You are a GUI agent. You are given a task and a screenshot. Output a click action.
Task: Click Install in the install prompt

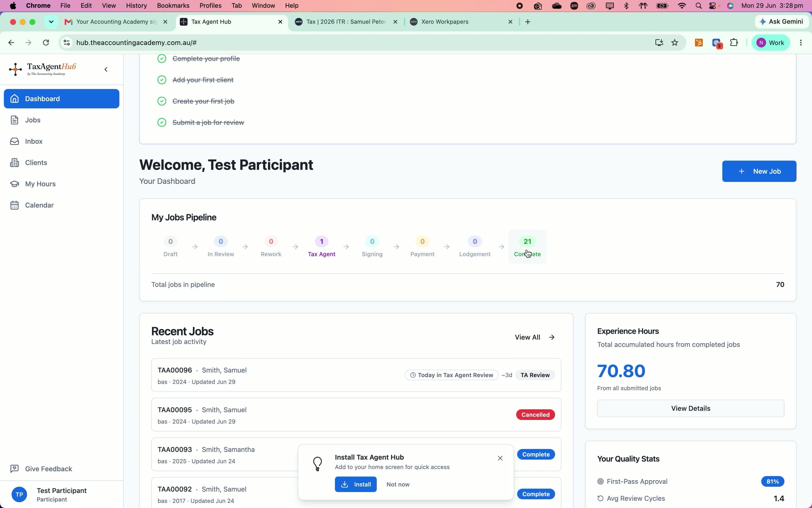coord(356,485)
